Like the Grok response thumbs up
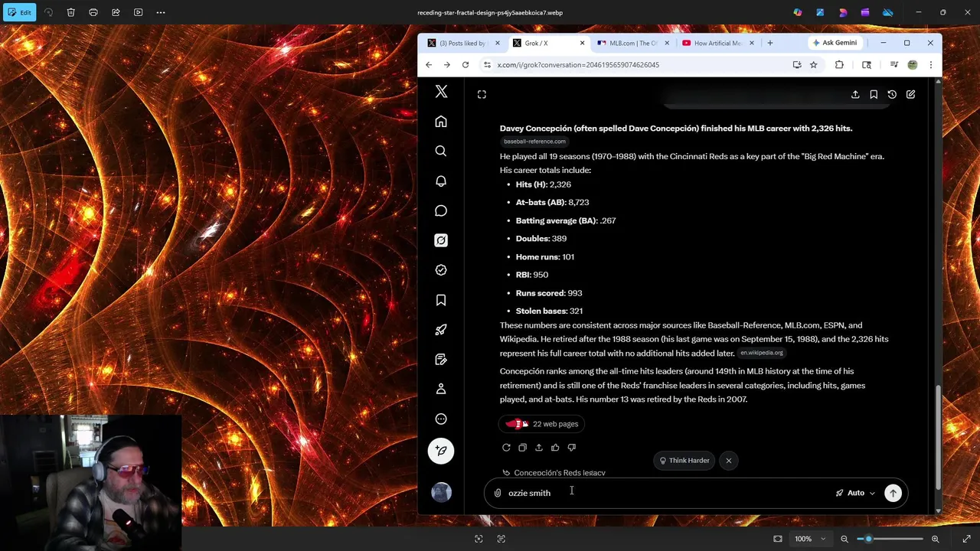980x551 pixels. pyautogui.click(x=555, y=448)
